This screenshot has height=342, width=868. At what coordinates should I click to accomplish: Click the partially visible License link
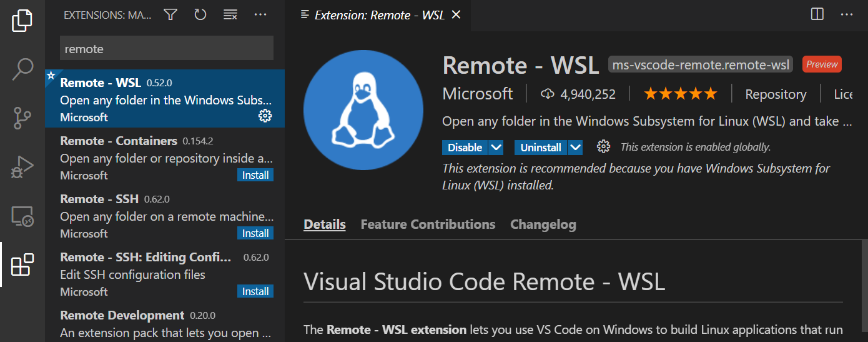pyautogui.click(x=843, y=94)
